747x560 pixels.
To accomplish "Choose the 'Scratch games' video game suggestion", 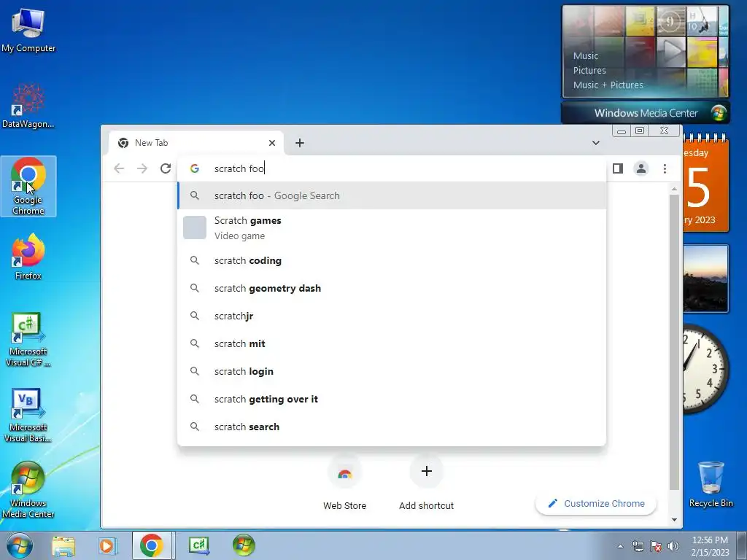I will point(392,228).
